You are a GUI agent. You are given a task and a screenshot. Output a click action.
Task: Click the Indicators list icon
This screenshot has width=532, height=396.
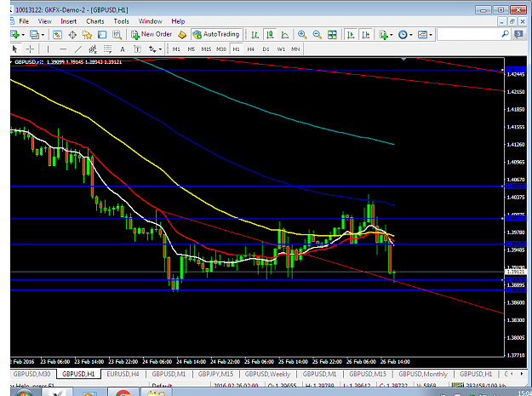pos(383,35)
